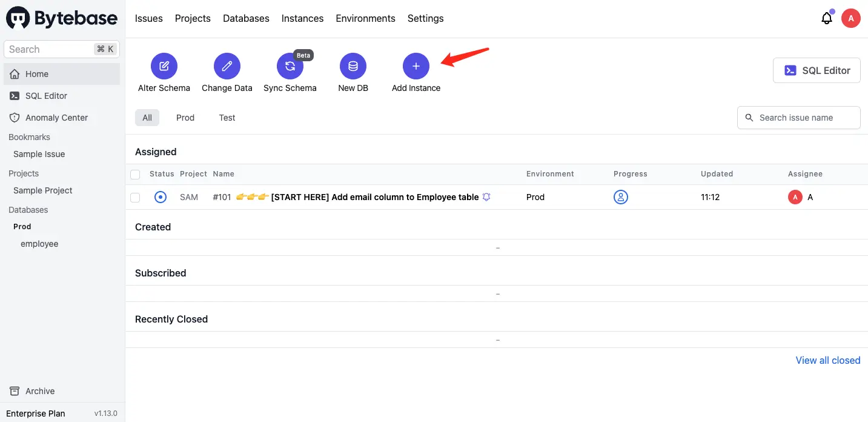Open SQL Editor from the sidebar
Screen dimensions: 868x422
[62, 96]
